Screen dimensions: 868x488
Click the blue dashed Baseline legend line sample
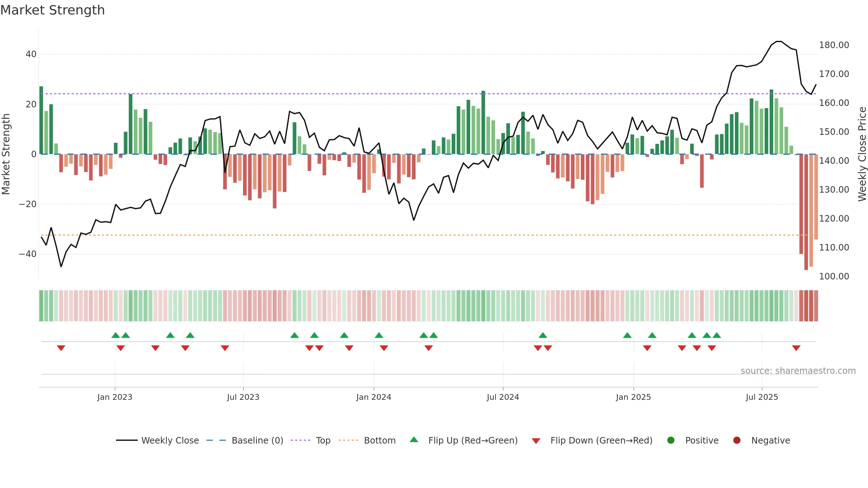pyautogui.click(x=216, y=440)
